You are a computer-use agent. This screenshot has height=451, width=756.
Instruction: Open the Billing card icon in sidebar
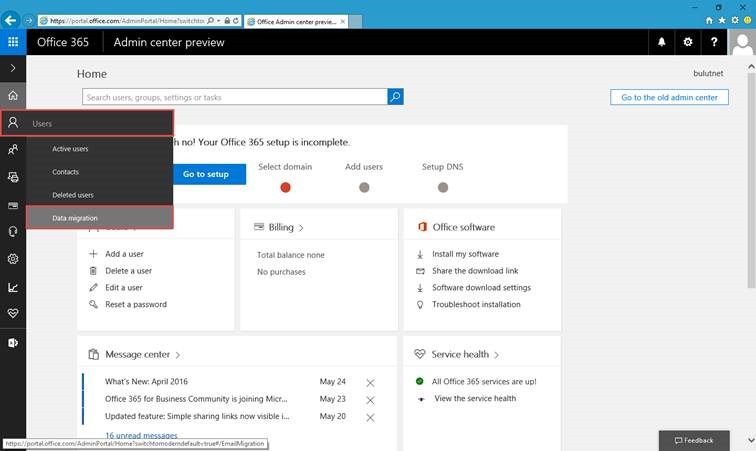click(x=13, y=205)
